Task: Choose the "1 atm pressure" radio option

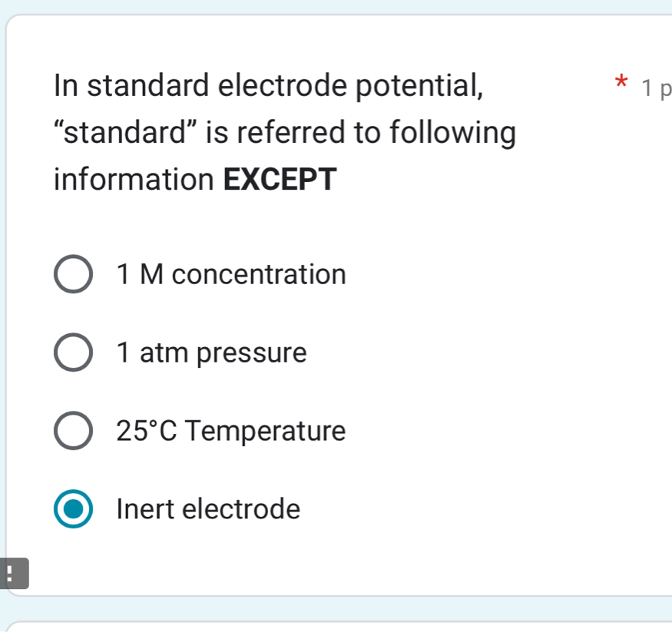Action: pyautogui.click(x=74, y=354)
